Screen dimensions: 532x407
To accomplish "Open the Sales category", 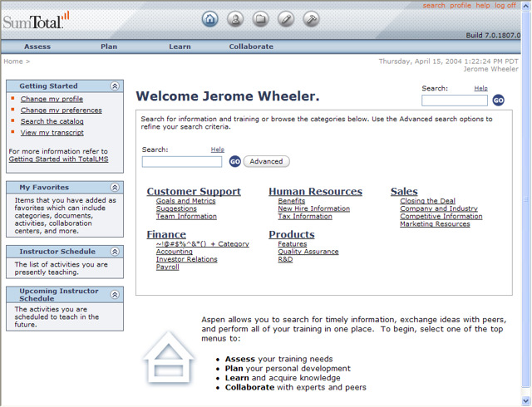I will (x=404, y=191).
